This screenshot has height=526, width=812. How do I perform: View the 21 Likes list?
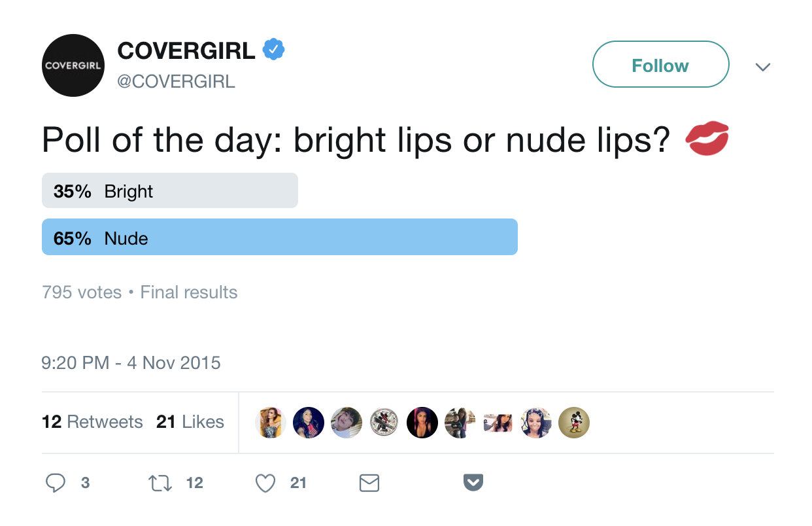pos(190,422)
